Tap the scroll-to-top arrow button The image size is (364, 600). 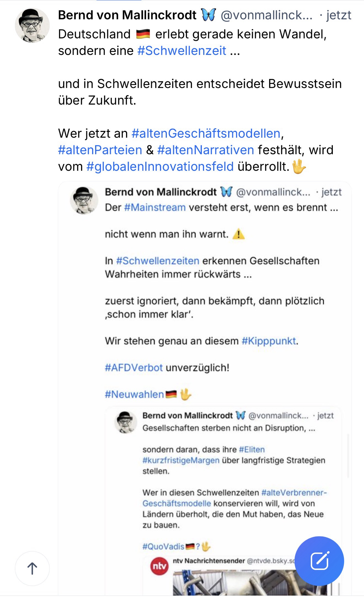(x=32, y=568)
